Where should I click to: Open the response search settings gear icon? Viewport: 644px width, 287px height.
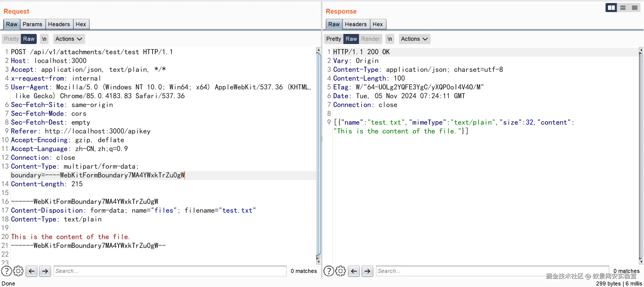340,271
